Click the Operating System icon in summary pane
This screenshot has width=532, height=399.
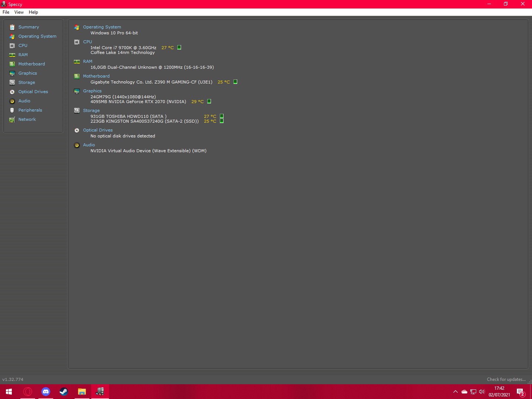(x=77, y=27)
